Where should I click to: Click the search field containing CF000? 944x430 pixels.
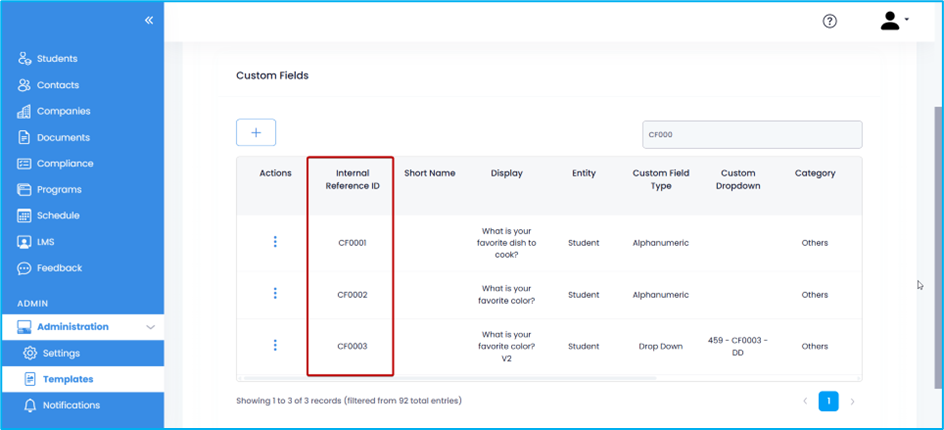(751, 134)
